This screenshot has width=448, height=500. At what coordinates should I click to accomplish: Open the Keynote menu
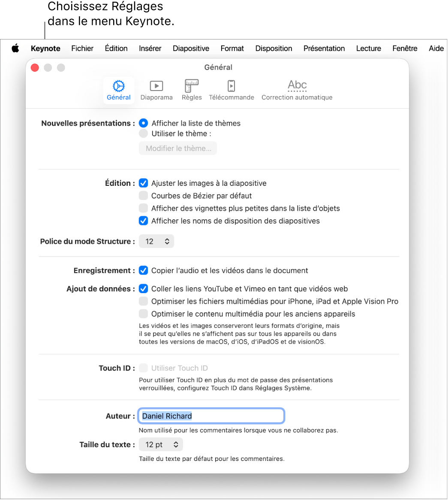pyautogui.click(x=45, y=48)
